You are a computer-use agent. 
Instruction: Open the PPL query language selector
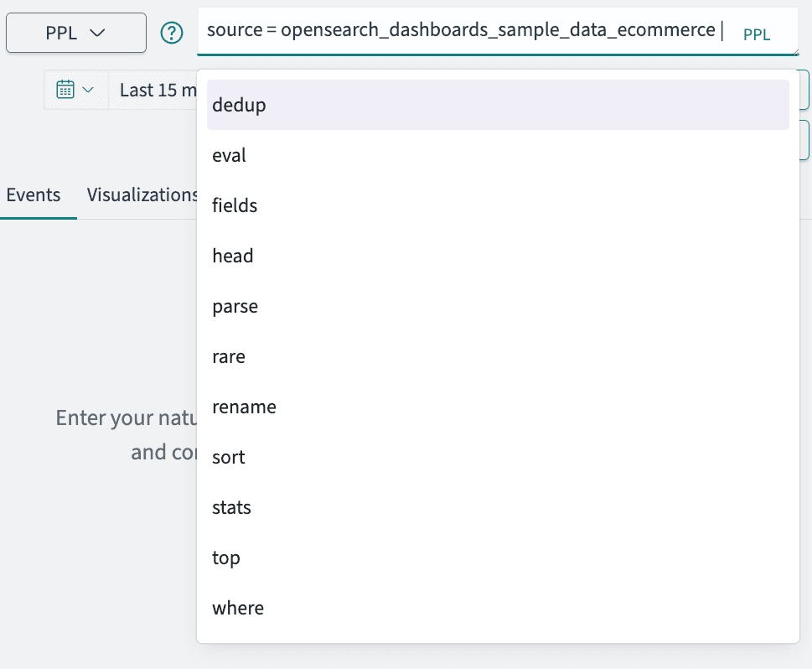tap(75, 32)
